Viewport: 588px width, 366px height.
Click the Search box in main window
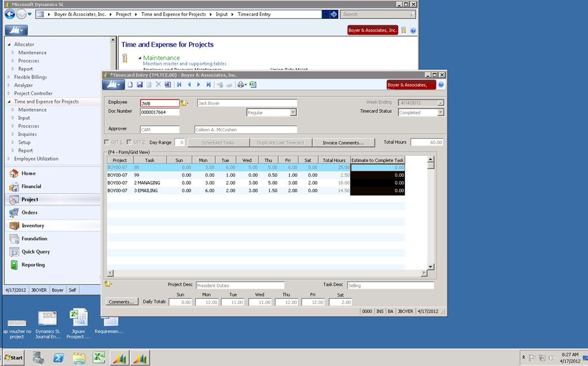[x=378, y=14]
